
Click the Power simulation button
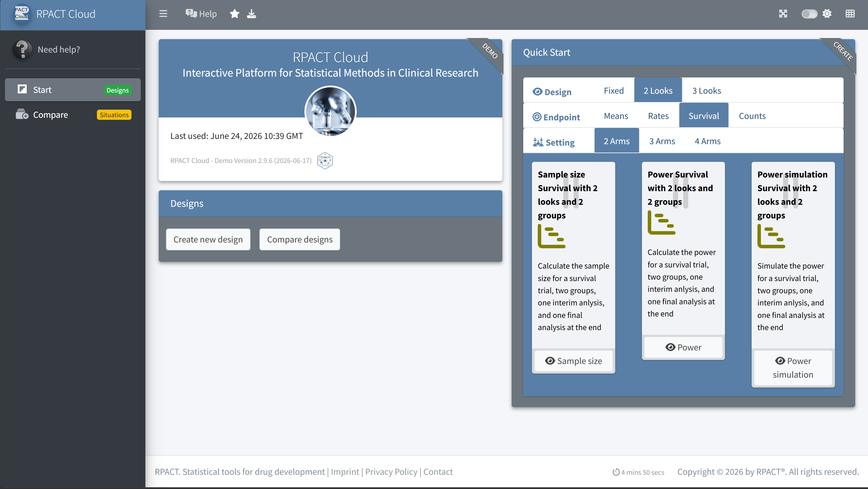coord(793,368)
